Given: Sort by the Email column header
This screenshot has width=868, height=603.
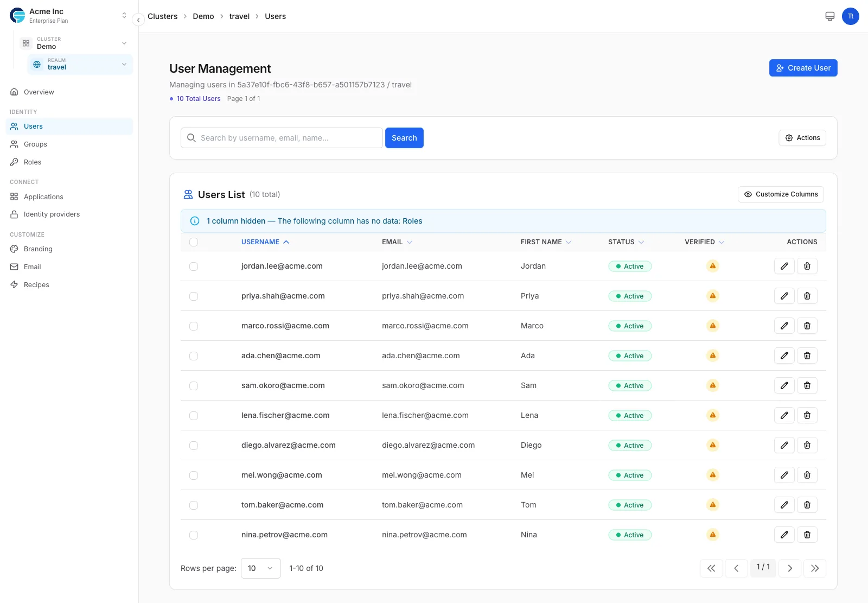Looking at the screenshot, I should (x=397, y=242).
